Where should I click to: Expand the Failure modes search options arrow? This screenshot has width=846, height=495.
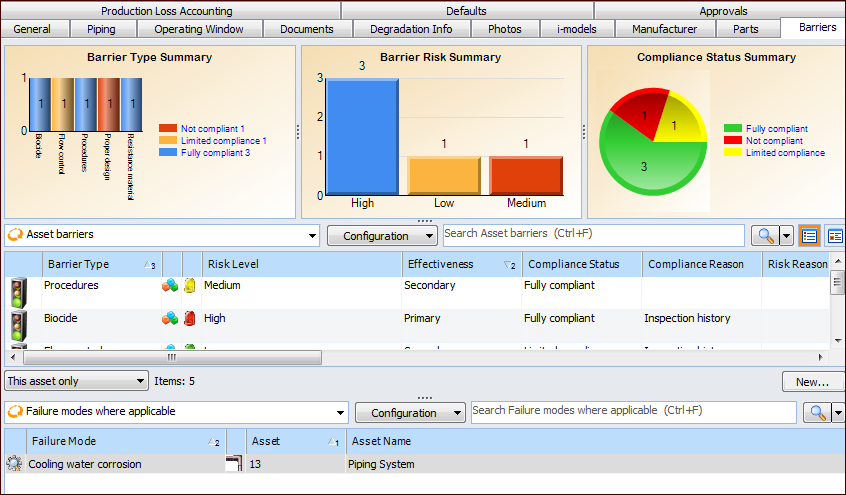coord(838,413)
